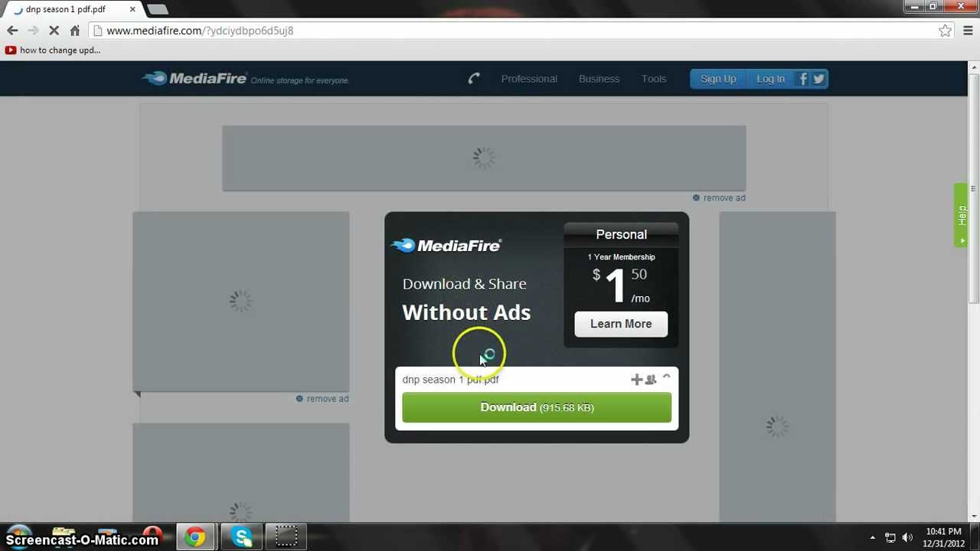
Task: Open the Tools menu item
Action: [654, 79]
